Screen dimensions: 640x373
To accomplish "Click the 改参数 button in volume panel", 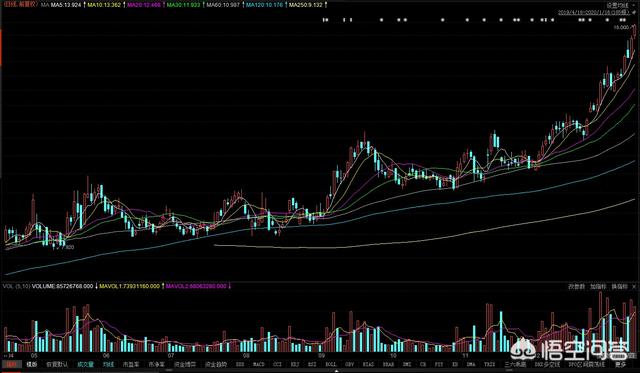I will click(x=576, y=287).
